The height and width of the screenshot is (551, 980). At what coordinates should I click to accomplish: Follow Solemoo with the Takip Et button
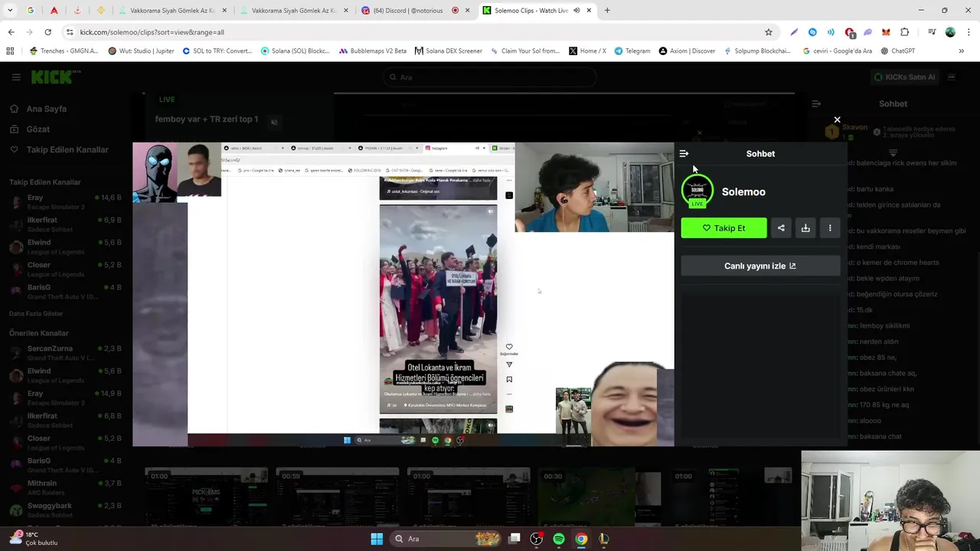724,228
